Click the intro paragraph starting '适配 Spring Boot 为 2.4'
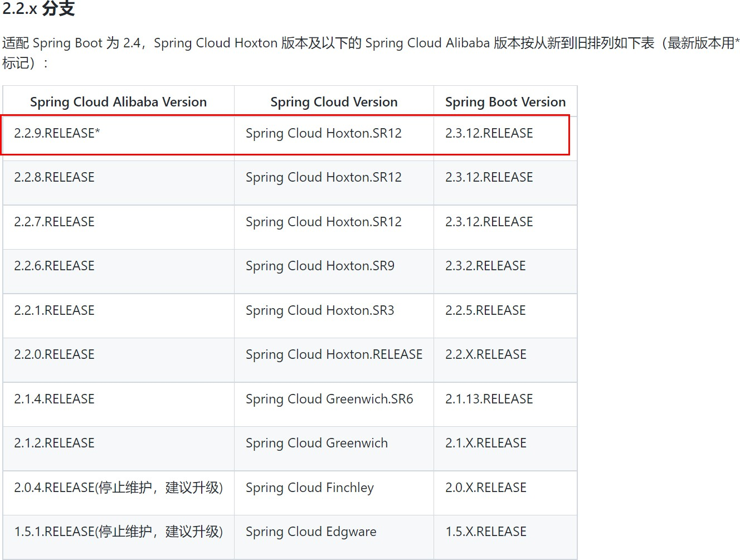The height and width of the screenshot is (560, 740). pos(371,53)
